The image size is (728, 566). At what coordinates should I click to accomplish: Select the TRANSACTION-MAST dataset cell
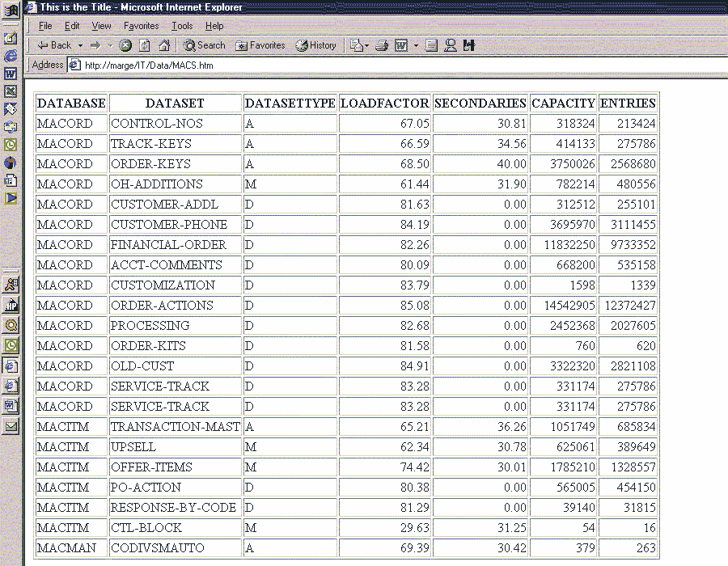(x=176, y=427)
